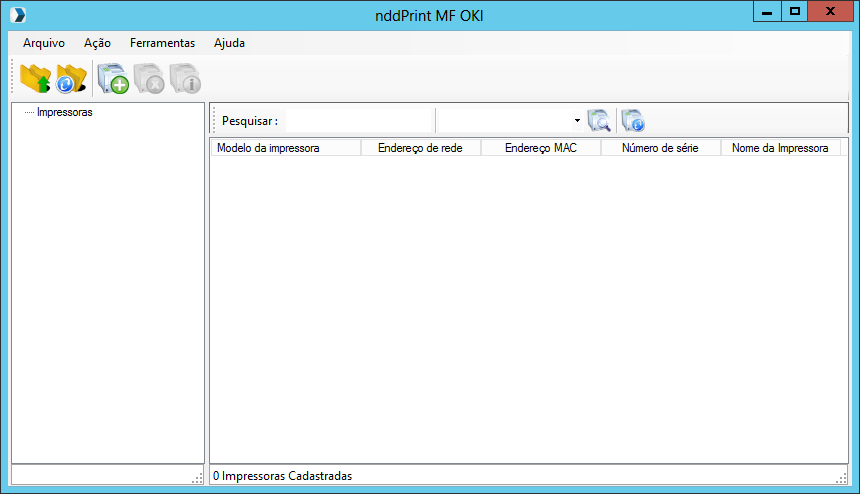Image resolution: width=860 pixels, height=494 pixels.
Task: Sort by Endereço de rede column
Action: 420,148
